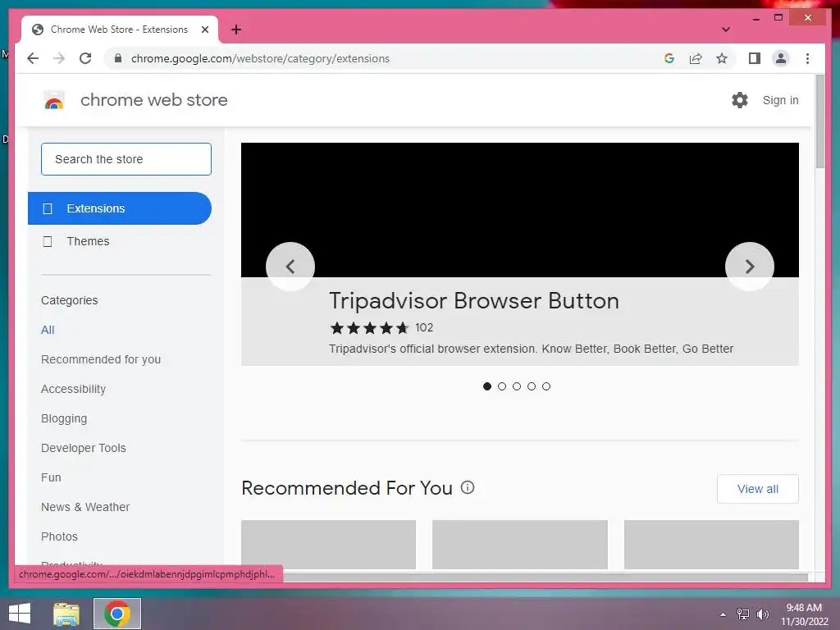Click the rating count 102
This screenshot has width=840, height=630.
point(424,328)
